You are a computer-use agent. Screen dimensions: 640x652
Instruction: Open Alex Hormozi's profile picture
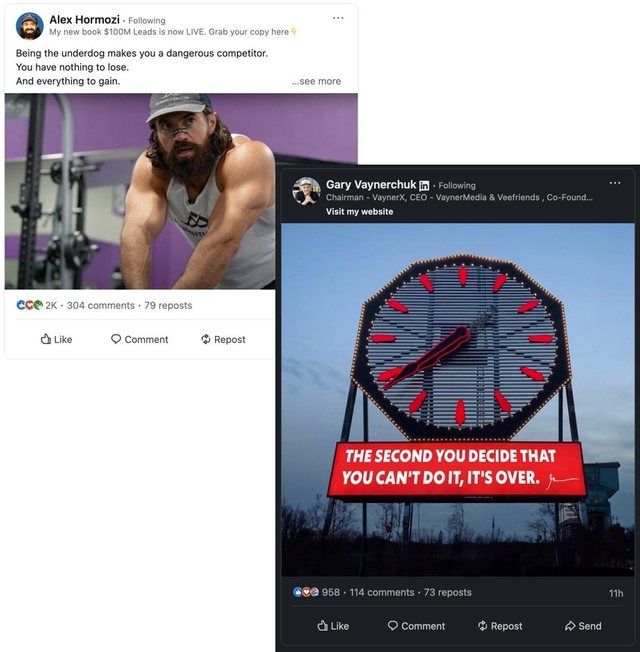29,25
